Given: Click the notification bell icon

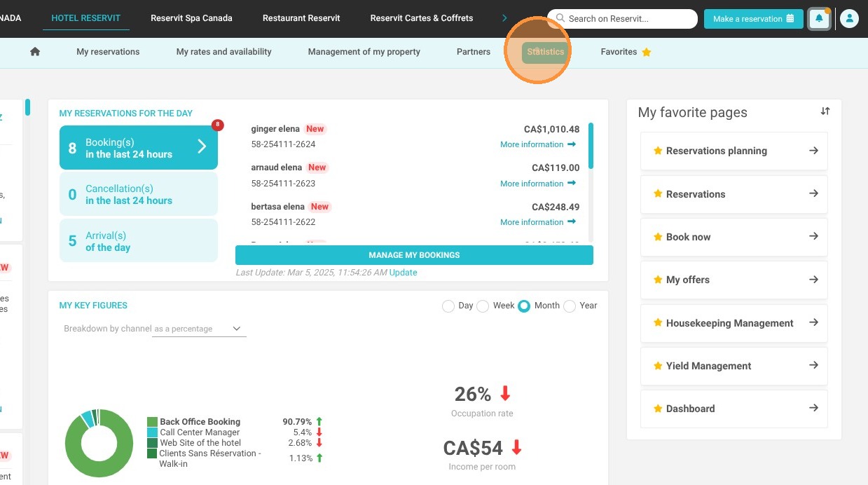Looking at the screenshot, I should point(819,19).
